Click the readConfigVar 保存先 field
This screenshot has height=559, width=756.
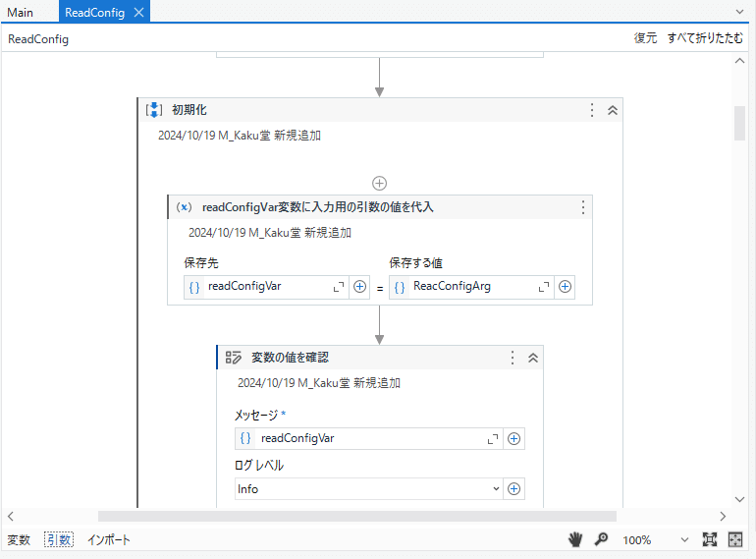268,287
